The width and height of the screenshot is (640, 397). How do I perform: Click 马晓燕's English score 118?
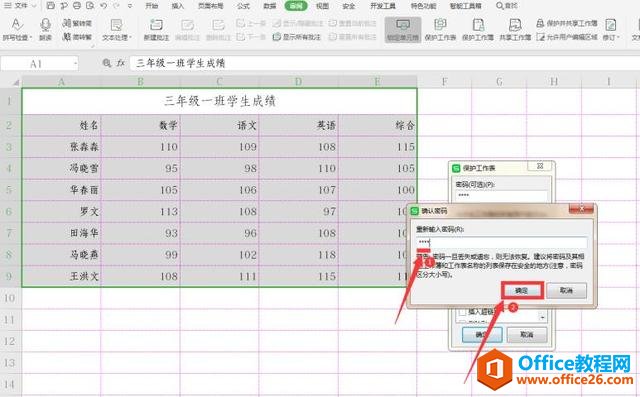299,255
